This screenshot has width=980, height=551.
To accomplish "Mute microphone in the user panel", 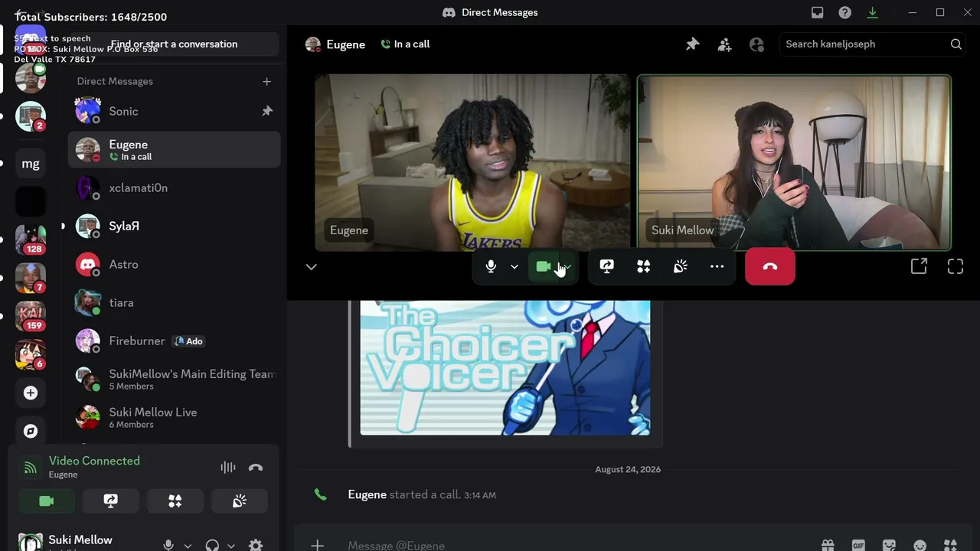I will [x=168, y=545].
